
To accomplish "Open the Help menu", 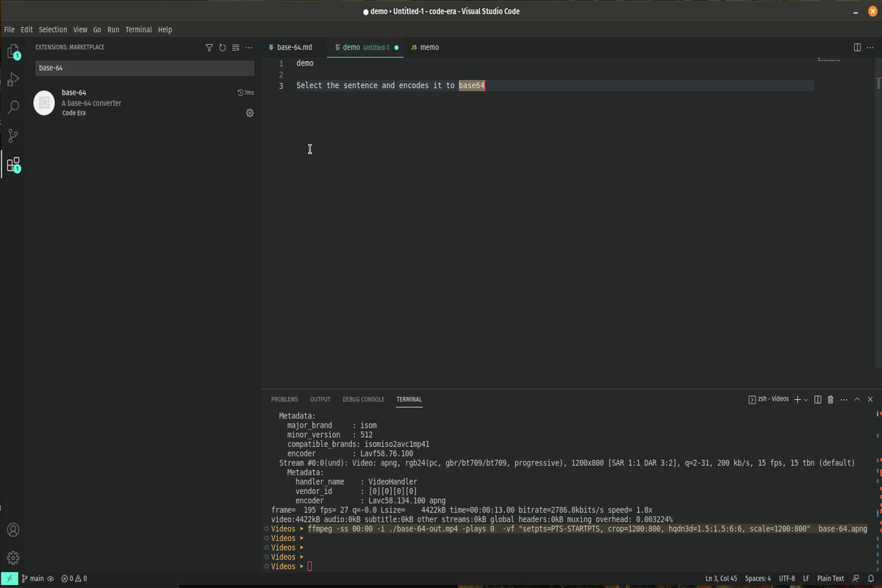I will [165, 30].
